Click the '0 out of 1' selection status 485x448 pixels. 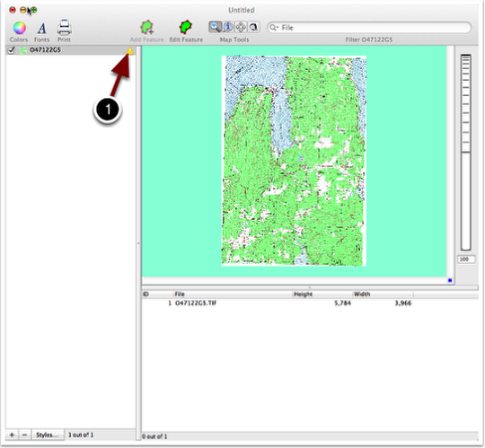(x=154, y=436)
